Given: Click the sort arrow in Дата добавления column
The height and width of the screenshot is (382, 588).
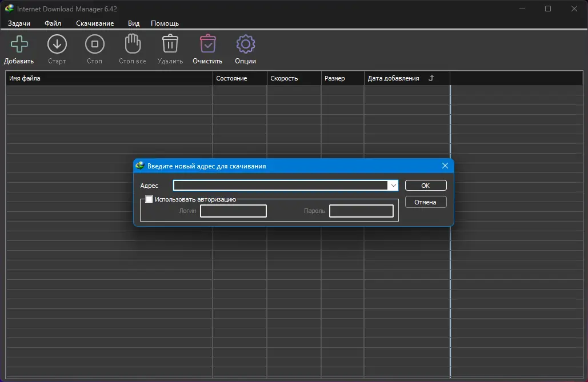Looking at the screenshot, I should click(x=431, y=78).
